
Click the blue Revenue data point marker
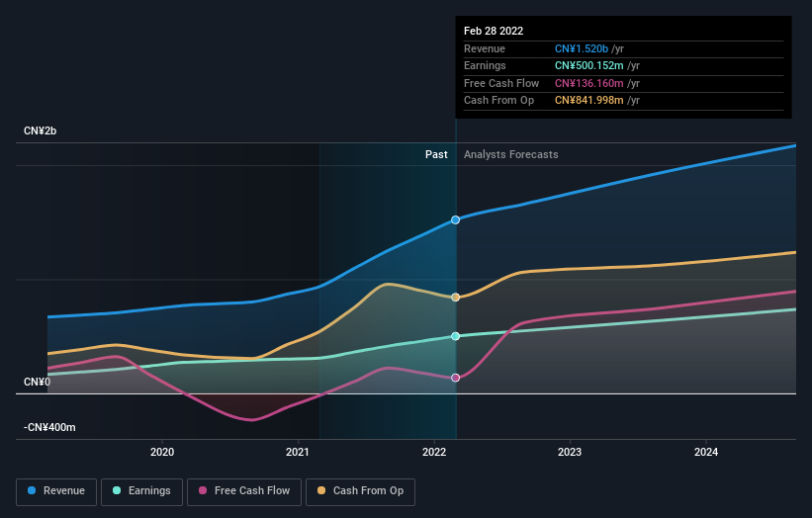[455, 219]
